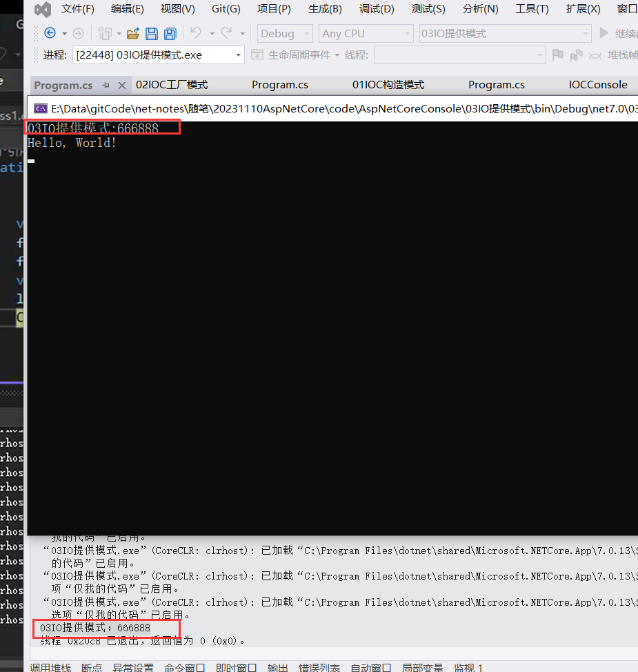The image size is (638, 672).
Task: Click the open file folder icon
Action: click(133, 33)
